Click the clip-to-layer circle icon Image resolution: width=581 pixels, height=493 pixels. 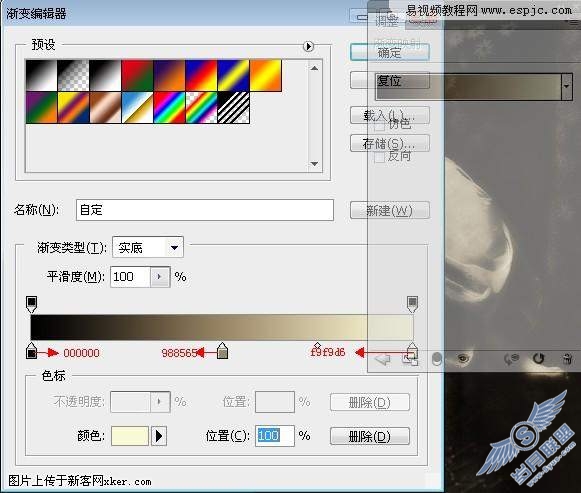coord(437,359)
